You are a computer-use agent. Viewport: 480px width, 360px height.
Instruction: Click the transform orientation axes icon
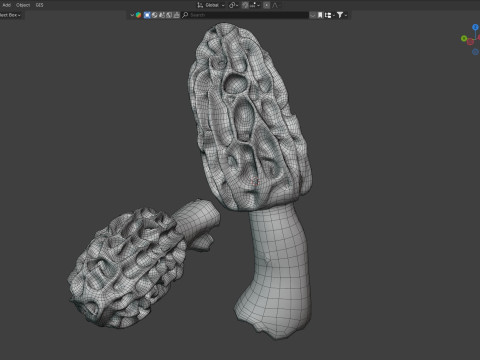pos(200,5)
